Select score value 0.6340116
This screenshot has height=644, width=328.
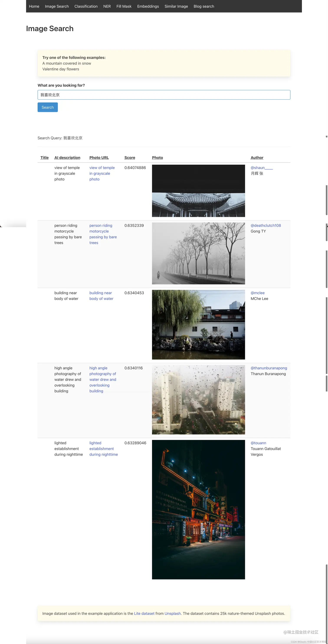pos(133,368)
